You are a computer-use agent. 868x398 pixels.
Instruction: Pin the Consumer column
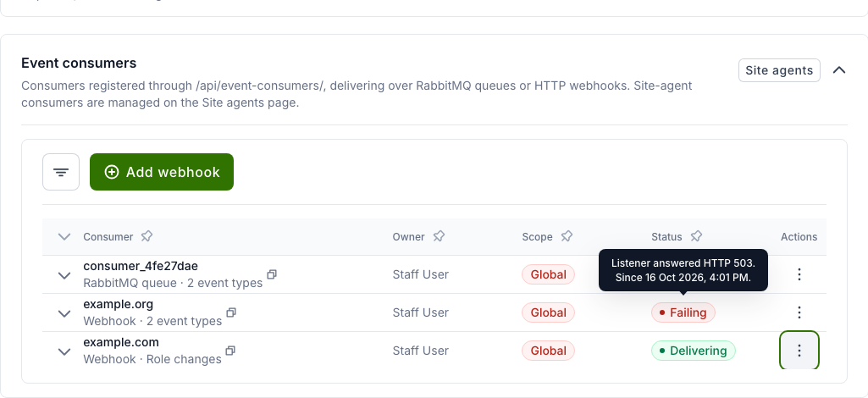[x=147, y=236]
